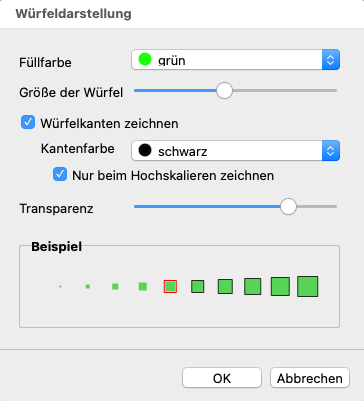
Task: Cancel with the Abbrechen button
Action: pos(310,378)
